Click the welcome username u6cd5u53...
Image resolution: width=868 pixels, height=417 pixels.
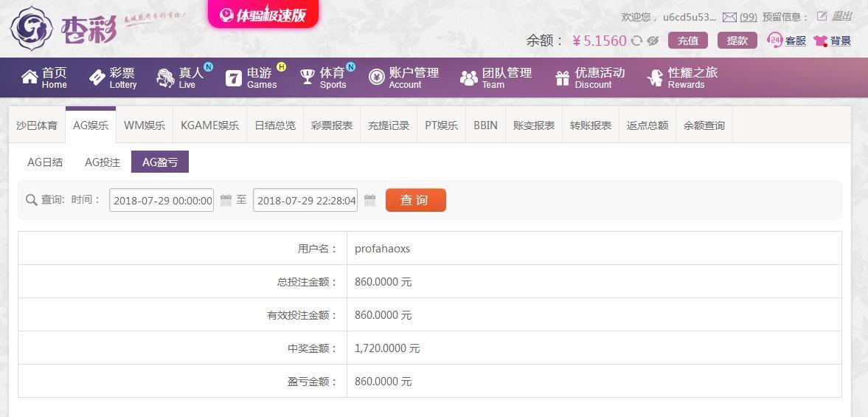pyautogui.click(x=690, y=17)
